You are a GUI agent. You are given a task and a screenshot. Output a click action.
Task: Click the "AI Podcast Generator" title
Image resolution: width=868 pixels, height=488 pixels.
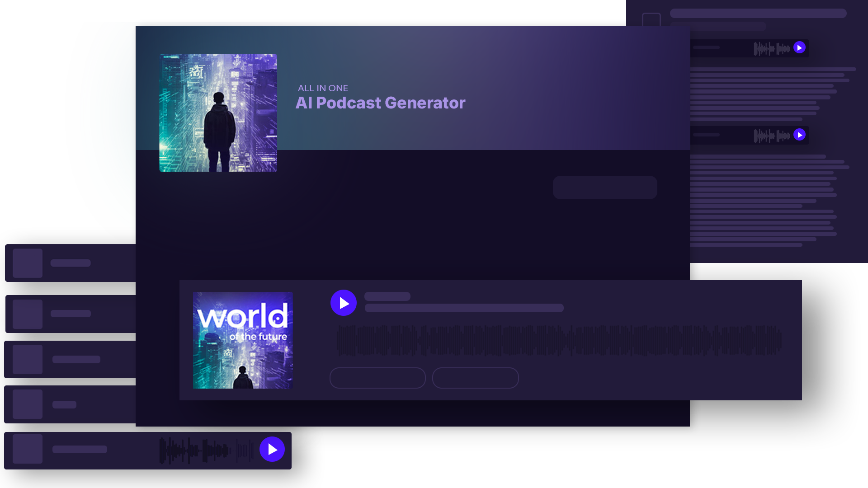tap(380, 103)
